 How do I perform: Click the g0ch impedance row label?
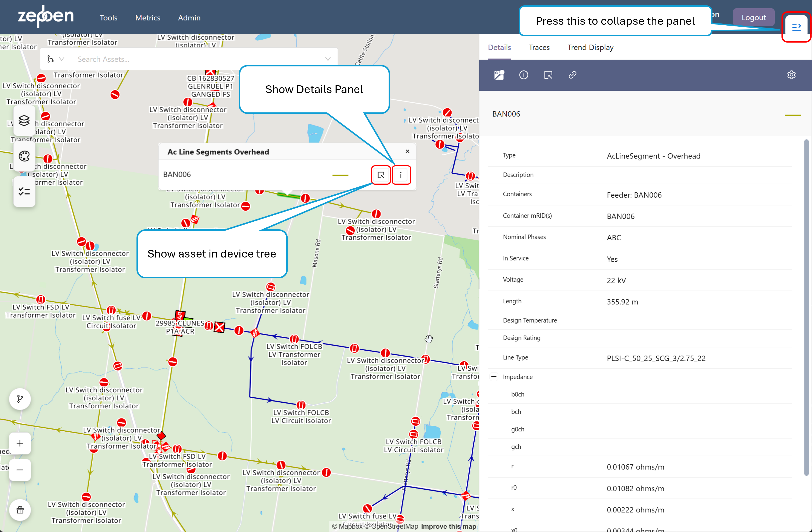coord(518,429)
